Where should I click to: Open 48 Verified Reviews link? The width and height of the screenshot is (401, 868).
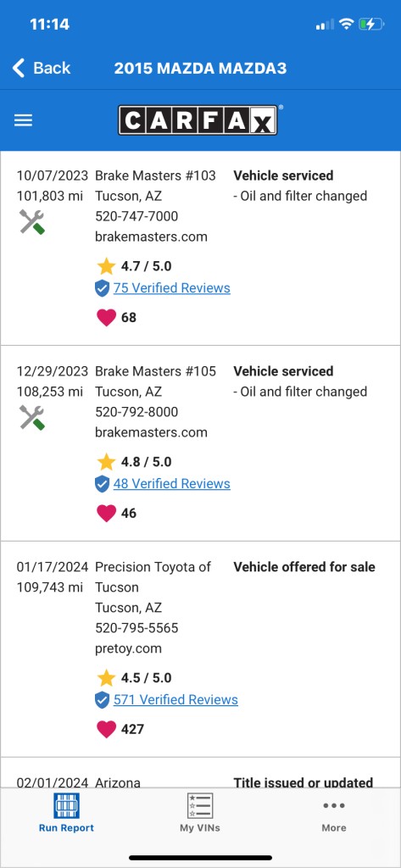click(172, 484)
